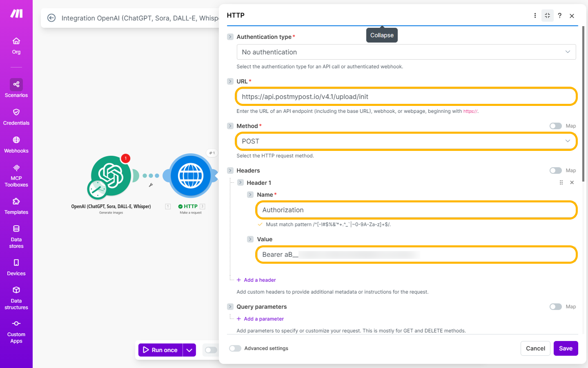The width and height of the screenshot is (588, 368).
Task: Click into the URL input field
Action: point(406,97)
